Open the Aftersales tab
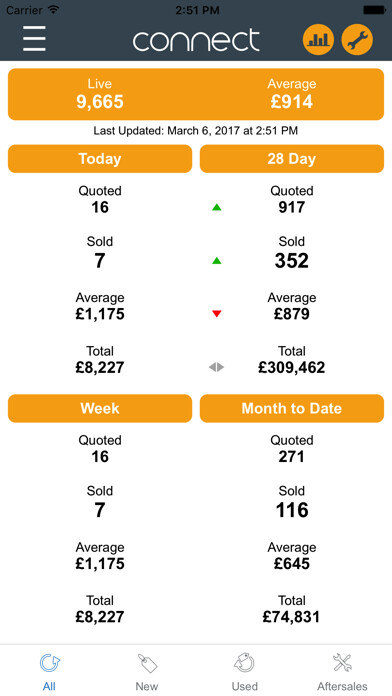The image size is (392, 696). (342, 672)
